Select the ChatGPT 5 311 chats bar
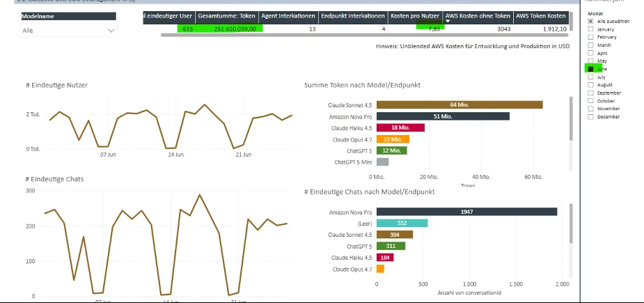This screenshot has height=303, width=644. tap(391, 247)
